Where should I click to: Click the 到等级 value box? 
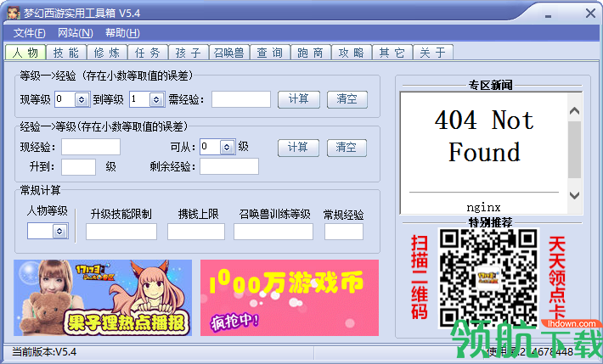click(139, 99)
